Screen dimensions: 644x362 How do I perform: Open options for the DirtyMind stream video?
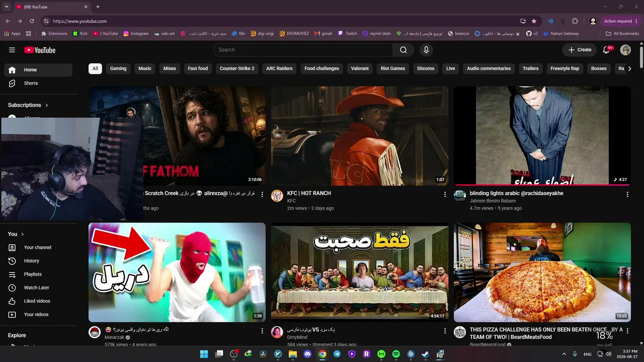[445, 331]
